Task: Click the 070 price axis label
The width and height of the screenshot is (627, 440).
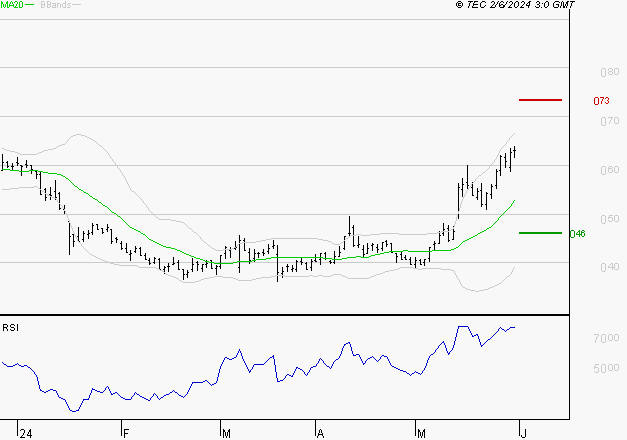Action: [610, 121]
